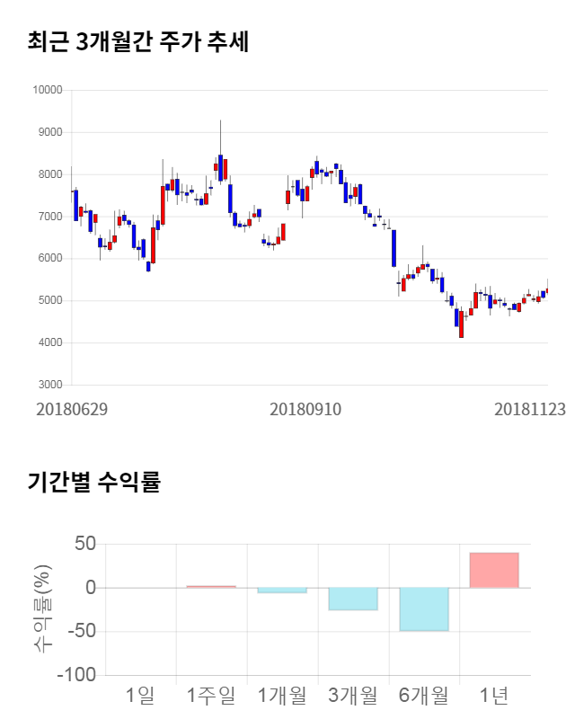Select the 1일 period label
The height and width of the screenshot is (728, 575).
140,694
